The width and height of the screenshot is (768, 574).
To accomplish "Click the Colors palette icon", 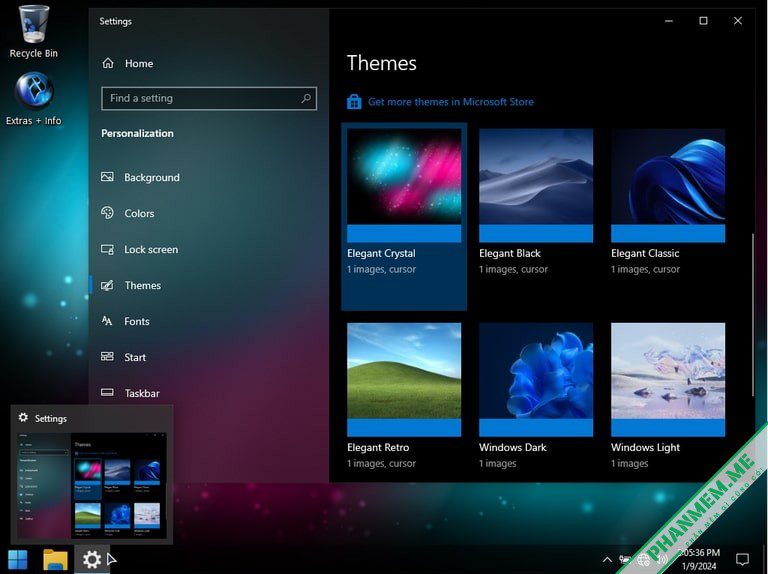I will pos(107,213).
